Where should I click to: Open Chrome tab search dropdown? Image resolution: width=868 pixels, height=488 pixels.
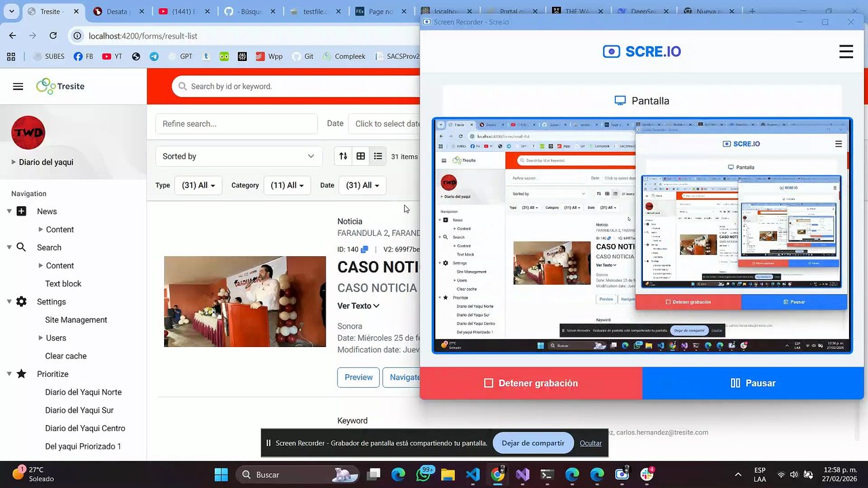point(12,12)
